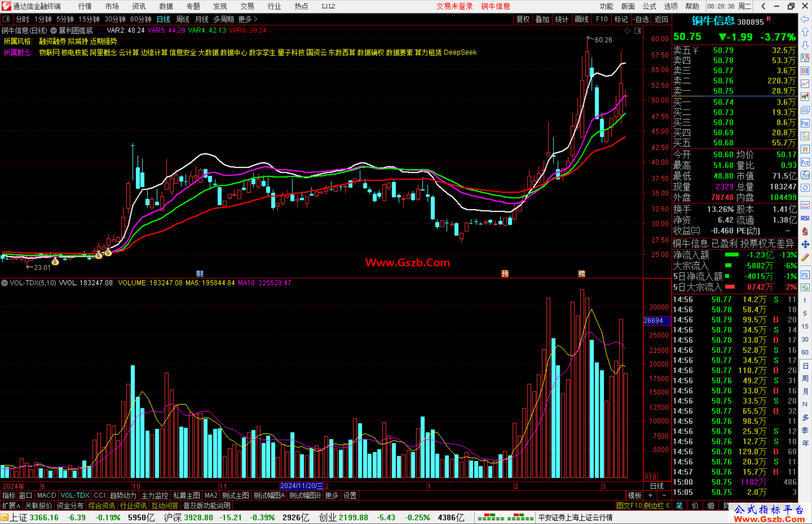
Task: Open the indicator dropdown beside 暴利圆弧底
Action: tap(54, 30)
